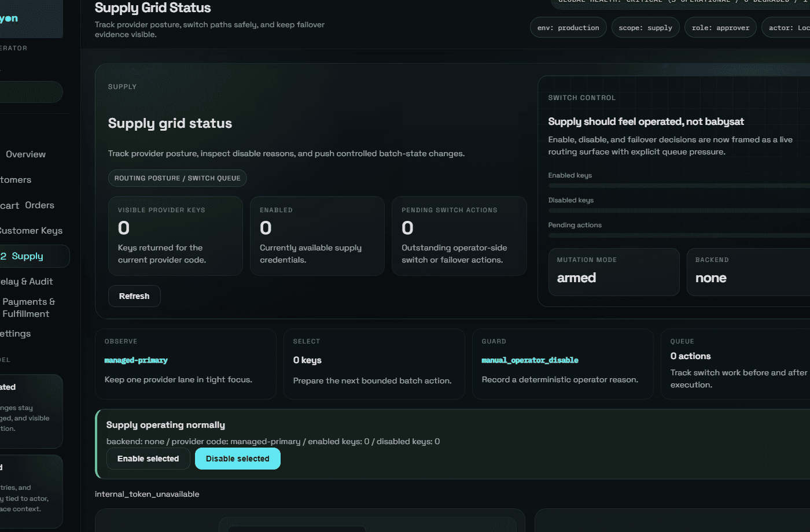810x532 pixels.
Task: Select Overview in the sidebar
Action: point(25,154)
